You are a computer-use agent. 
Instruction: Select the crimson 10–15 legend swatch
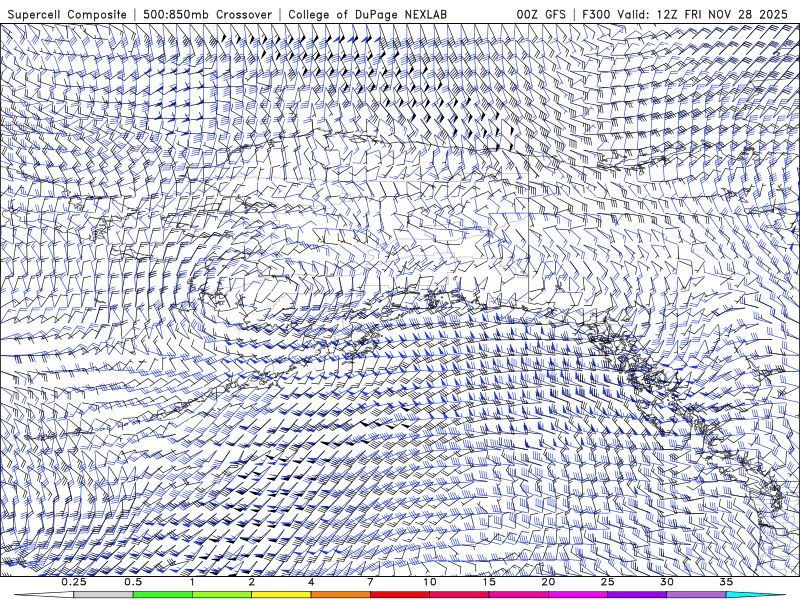coord(459,595)
